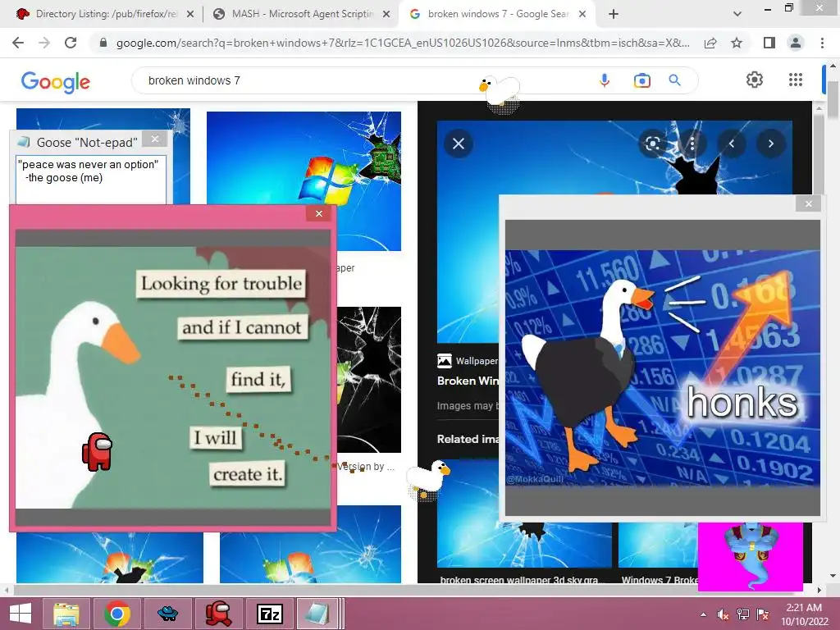Click the goose below the results
840x630 pixels.
(x=427, y=478)
